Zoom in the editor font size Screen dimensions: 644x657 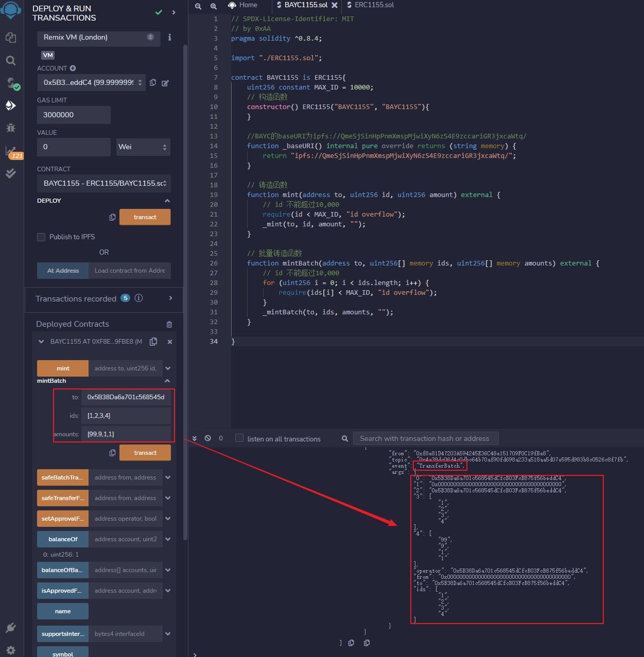pos(213,6)
